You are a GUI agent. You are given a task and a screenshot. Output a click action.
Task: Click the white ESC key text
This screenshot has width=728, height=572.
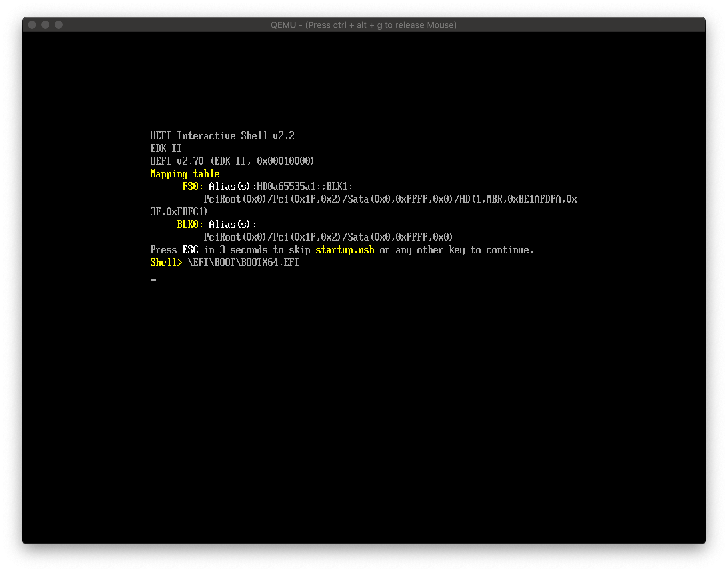[190, 250]
